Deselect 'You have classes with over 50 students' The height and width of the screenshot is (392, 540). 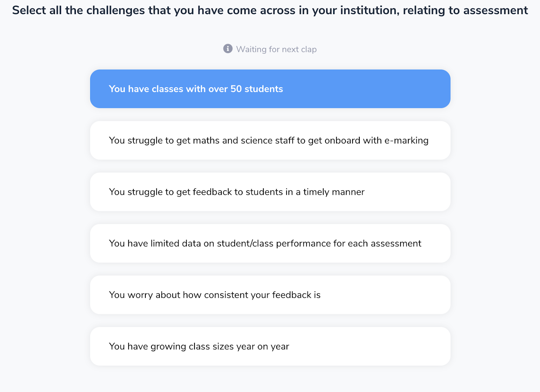tap(270, 89)
